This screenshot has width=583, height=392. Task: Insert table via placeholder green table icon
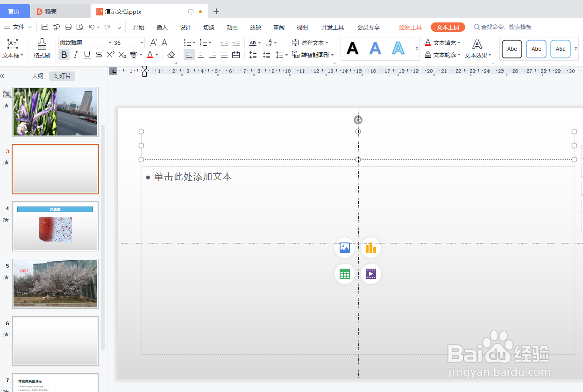click(x=345, y=274)
